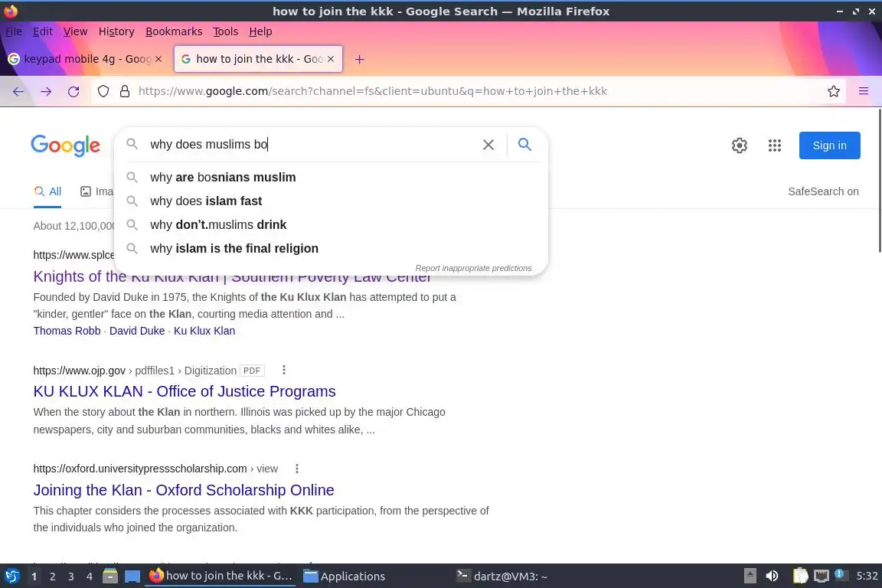Click the Firefox address bar URL
Screen dimensions: 882x588
[x=372, y=91]
